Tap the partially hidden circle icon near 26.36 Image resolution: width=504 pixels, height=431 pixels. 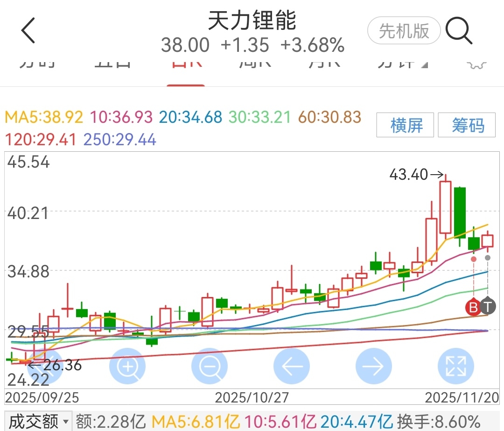pyautogui.click(x=45, y=366)
